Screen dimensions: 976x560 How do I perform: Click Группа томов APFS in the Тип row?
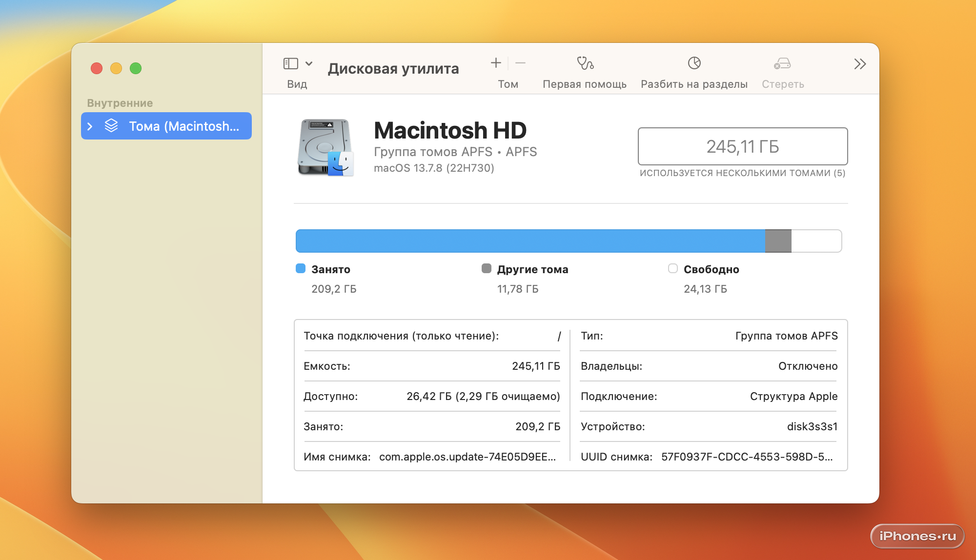(x=787, y=336)
